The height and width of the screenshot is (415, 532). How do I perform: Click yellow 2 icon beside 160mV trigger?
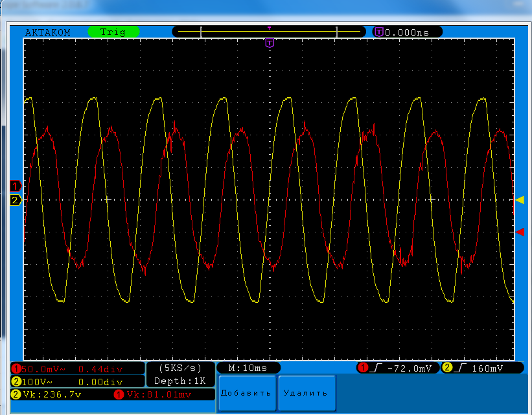447,368
